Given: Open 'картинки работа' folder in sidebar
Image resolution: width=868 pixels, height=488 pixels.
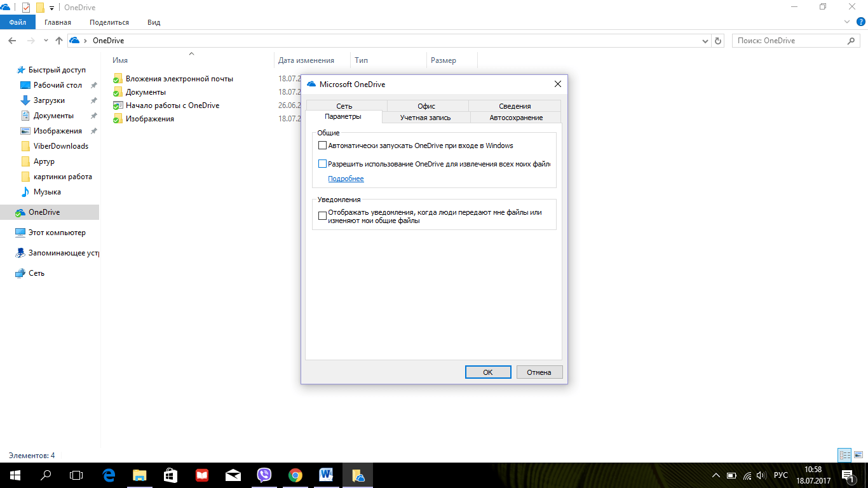Looking at the screenshot, I should 62,177.
